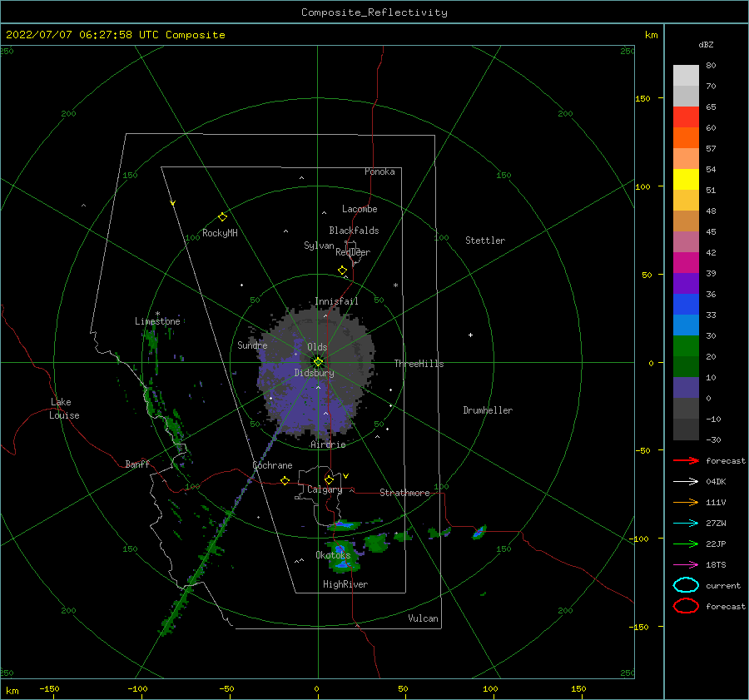Viewport: 749px width, 700px height.
Task: Click the dBZ legend heading
Action: coord(706,44)
